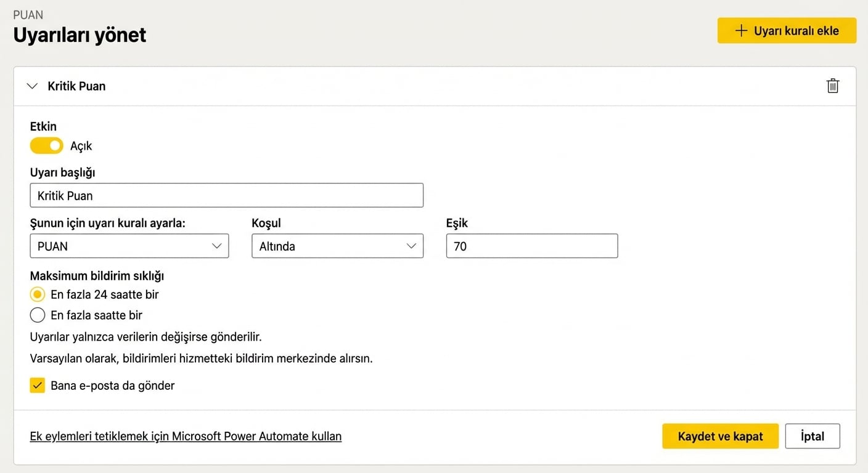Click the 'Şunun için uyarı kuralı ayarla' label
Viewport: 868px width, 473px height.
(x=107, y=223)
